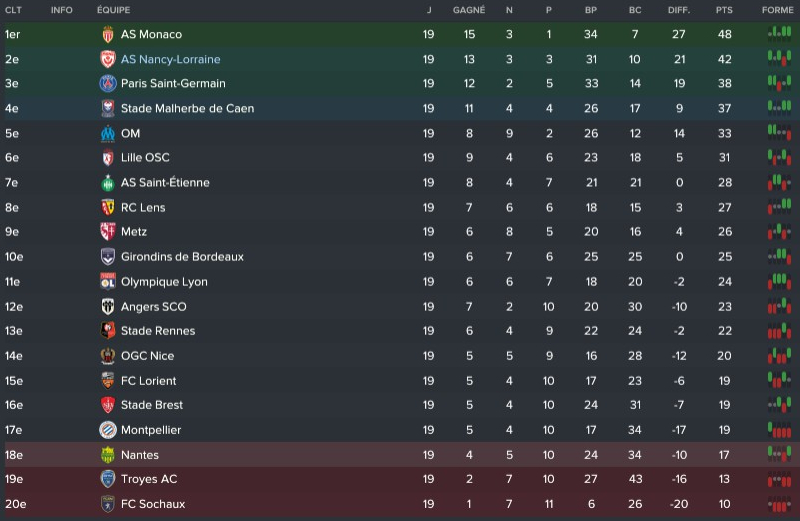The image size is (800, 521).
Task: Open Stade Malherbe de Caen team page
Action: click(187, 108)
